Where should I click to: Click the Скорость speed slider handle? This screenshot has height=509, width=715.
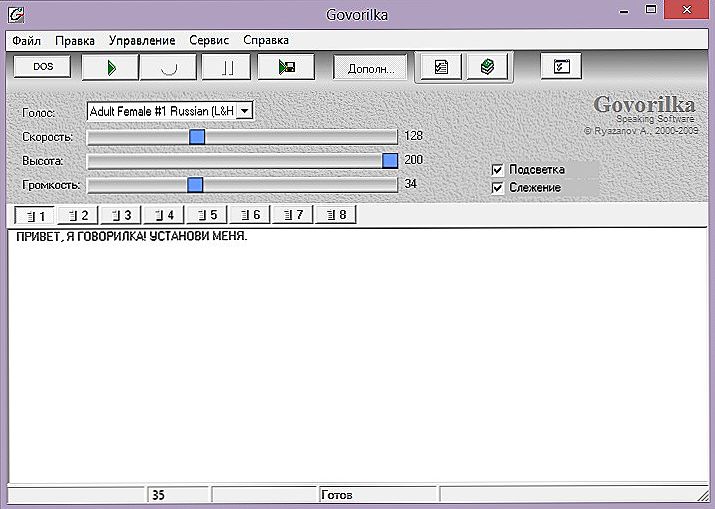tap(197, 136)
